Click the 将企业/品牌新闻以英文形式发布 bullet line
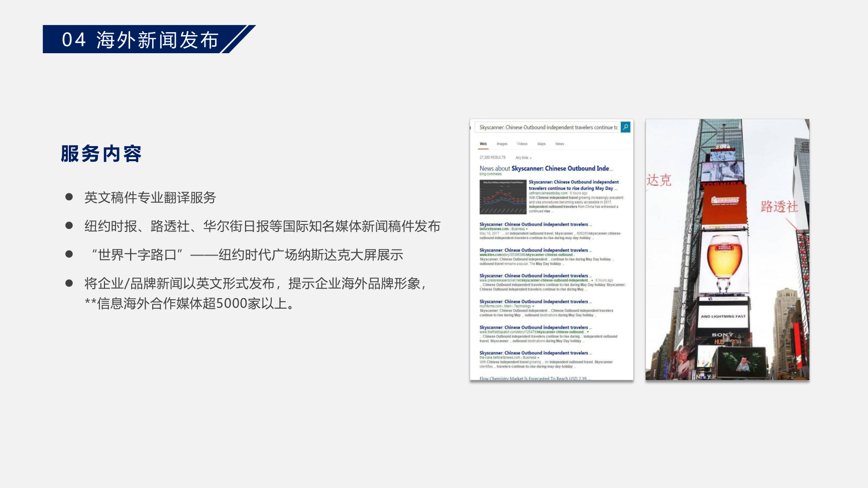868x488 pixels. point(255,284)
